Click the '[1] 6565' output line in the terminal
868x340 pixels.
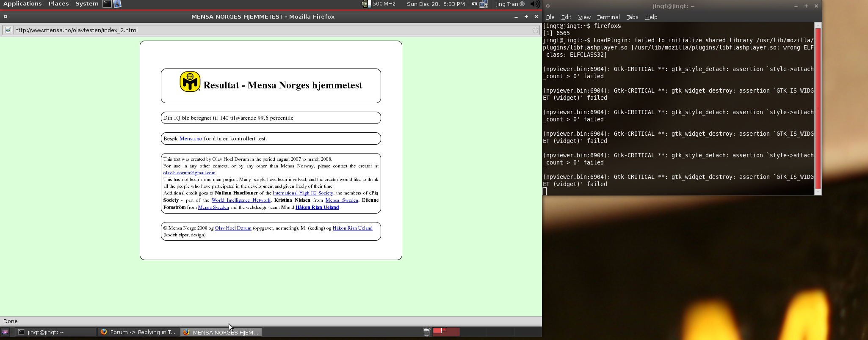click(x=556, y=33)
